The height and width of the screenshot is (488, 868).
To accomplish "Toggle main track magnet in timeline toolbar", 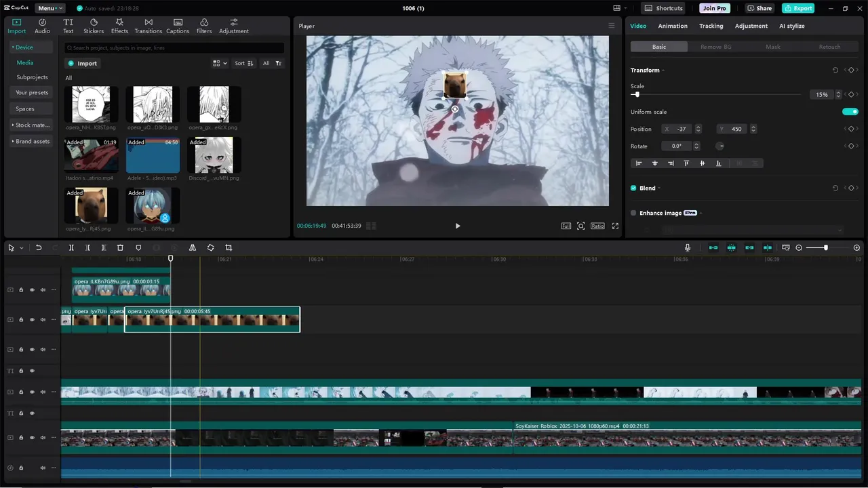I will 713,247.
